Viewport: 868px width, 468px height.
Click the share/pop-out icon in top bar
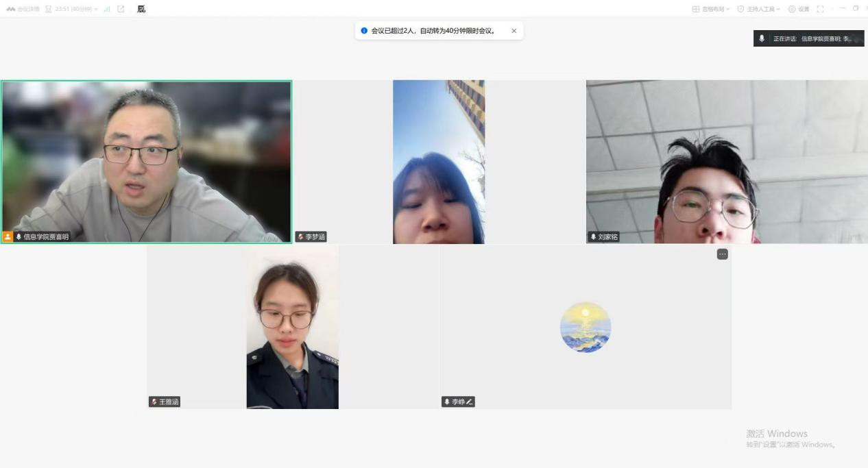click(x=121, y=9)
